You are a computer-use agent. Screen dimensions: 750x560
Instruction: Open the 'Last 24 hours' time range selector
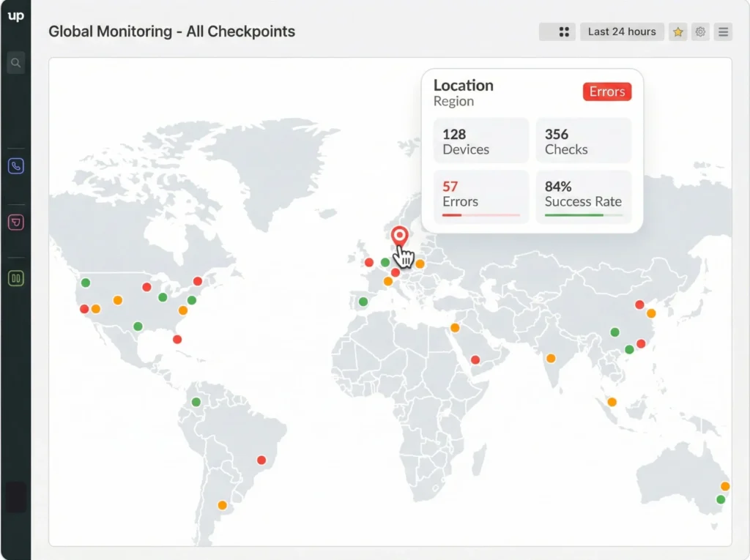click(622, 31)
